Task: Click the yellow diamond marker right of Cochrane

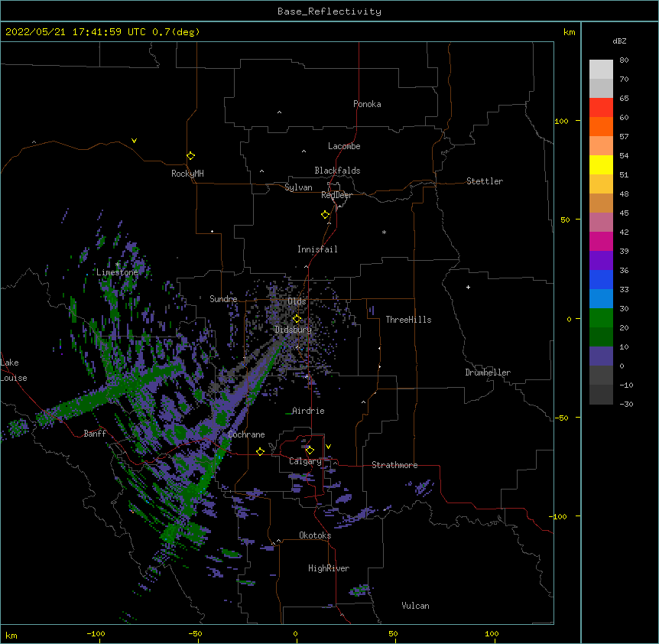Action: coord(260,451)
